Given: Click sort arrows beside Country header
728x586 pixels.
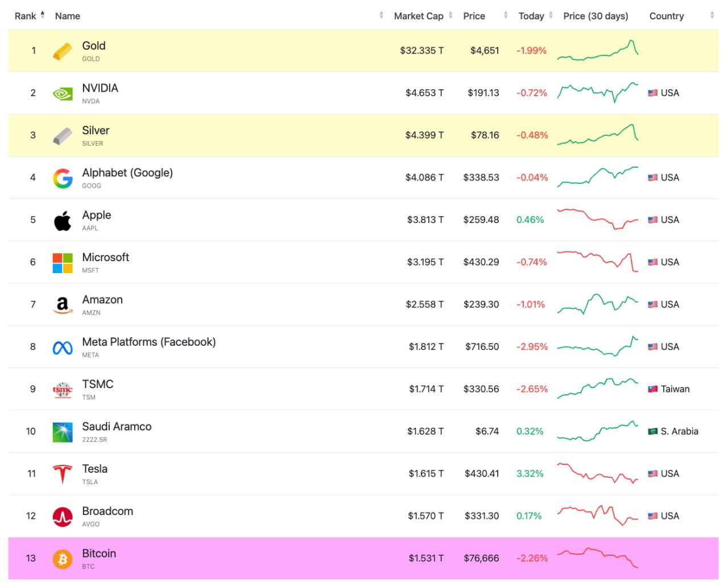Looking at the screenshot, I should [712, 15].
